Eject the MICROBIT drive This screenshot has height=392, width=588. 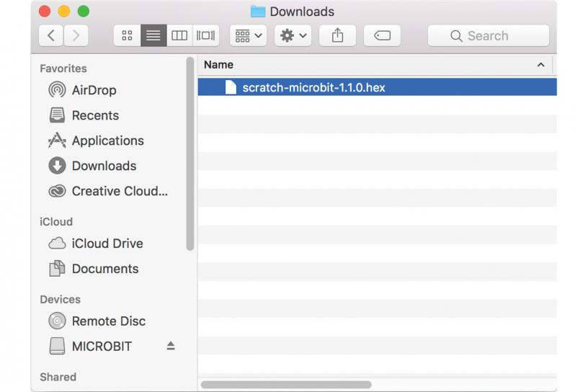pyautogui.click(x=171, y=346)
